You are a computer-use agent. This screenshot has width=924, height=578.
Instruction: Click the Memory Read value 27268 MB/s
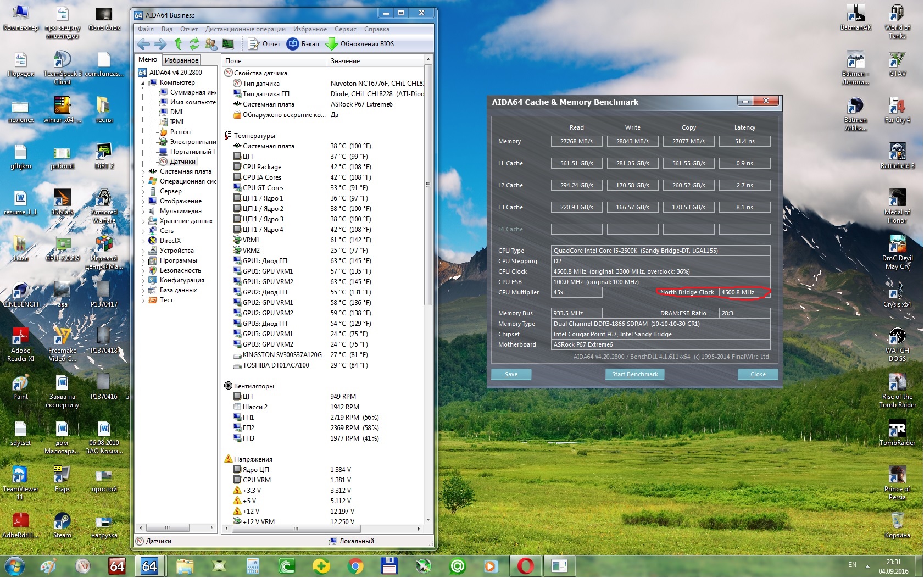[x=576, y=141]
